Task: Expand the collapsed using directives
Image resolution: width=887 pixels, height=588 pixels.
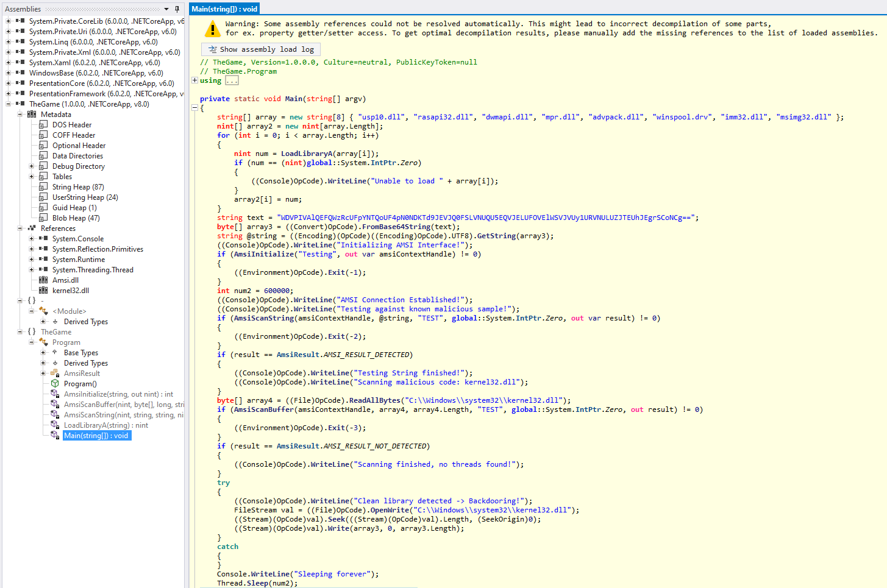Action: click(x=194, y=80)
